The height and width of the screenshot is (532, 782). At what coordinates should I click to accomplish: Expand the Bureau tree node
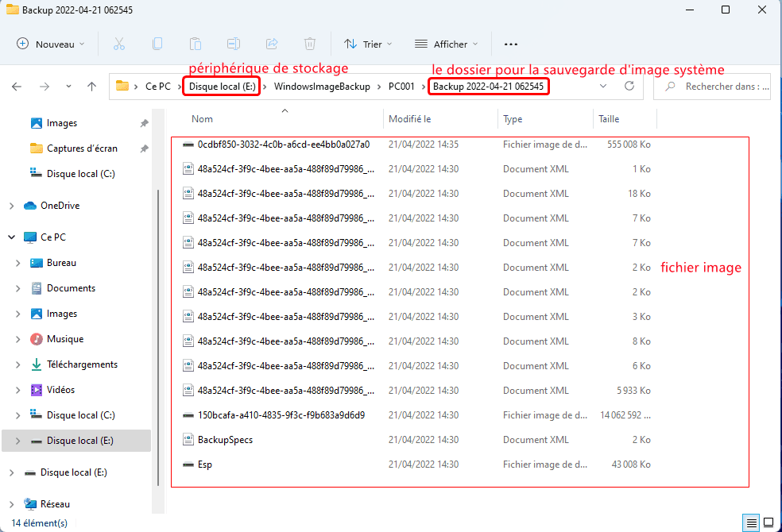click(x=18, y=263)
